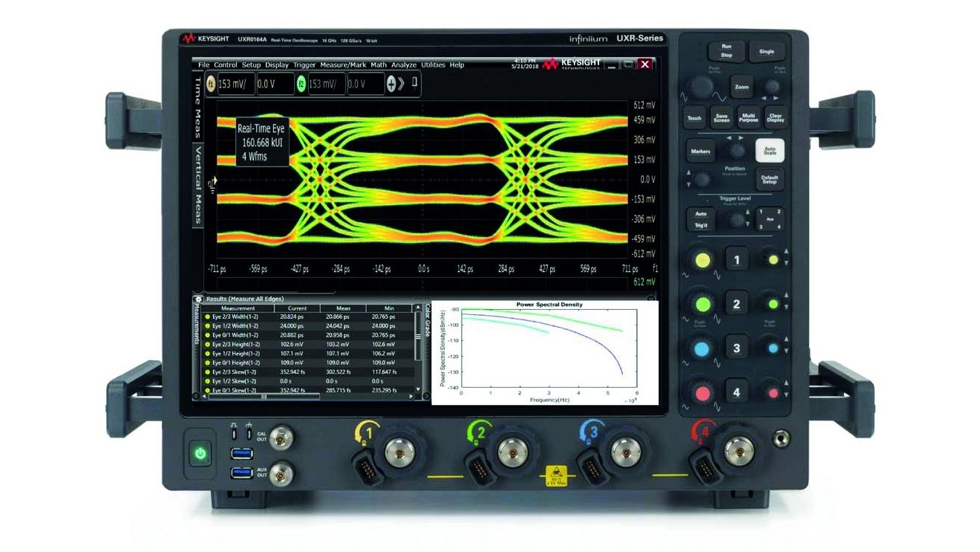Click the results horizontal scrollbar thumb
This screenshot has width=980, height=552.
264,397
